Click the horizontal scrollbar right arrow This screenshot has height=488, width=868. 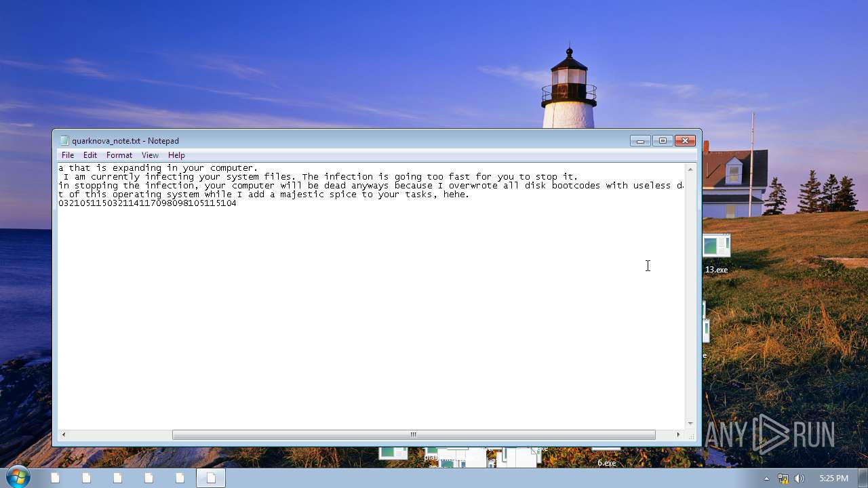678,434
